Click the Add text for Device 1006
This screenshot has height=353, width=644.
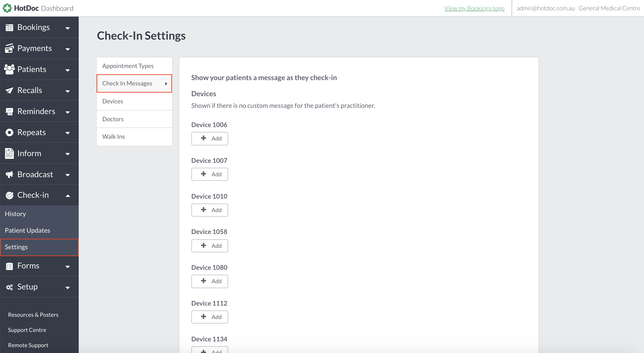pos(216,139)
